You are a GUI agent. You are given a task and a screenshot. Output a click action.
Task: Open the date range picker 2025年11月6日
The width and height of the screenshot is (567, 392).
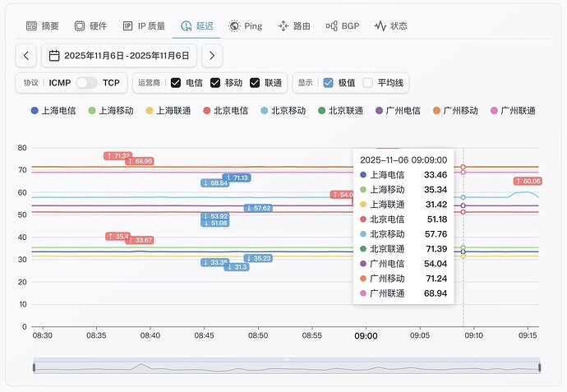119,56
